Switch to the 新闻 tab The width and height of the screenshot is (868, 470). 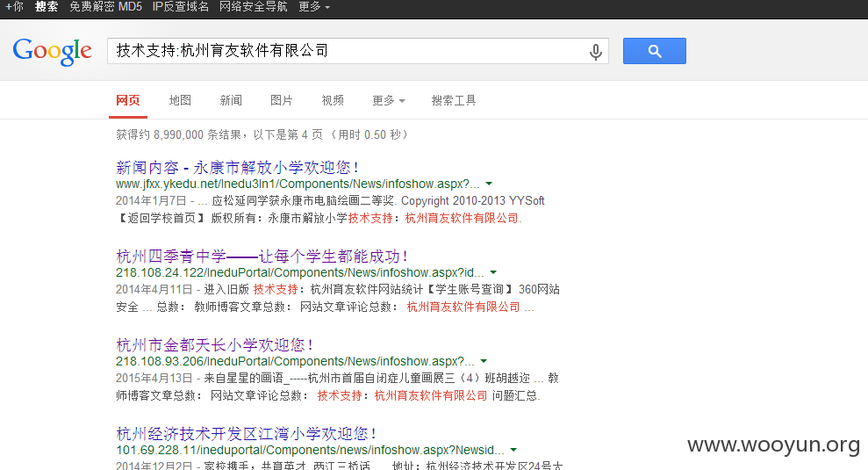point(231,100)
